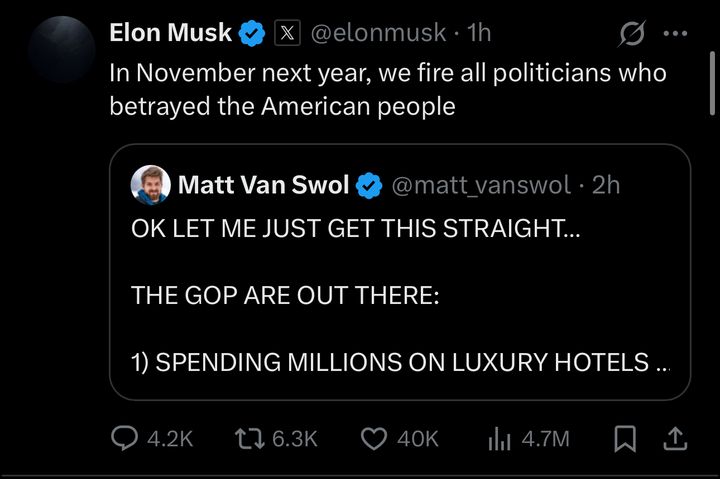
Task: Open the quoted post's 2h timestamp
Action: click(606, 184)
